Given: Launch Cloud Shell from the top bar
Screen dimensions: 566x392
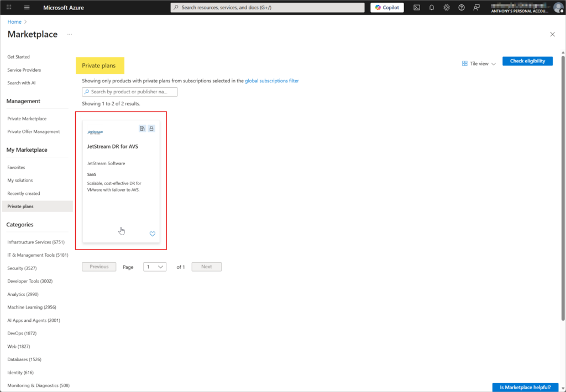Looking at the screenshot, I should [x=417, y=7].
